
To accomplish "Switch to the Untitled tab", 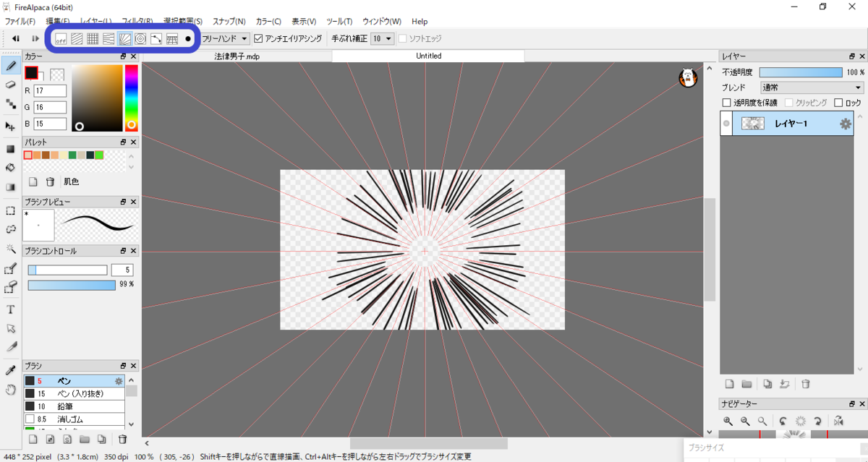I will [x=429, y=56].
